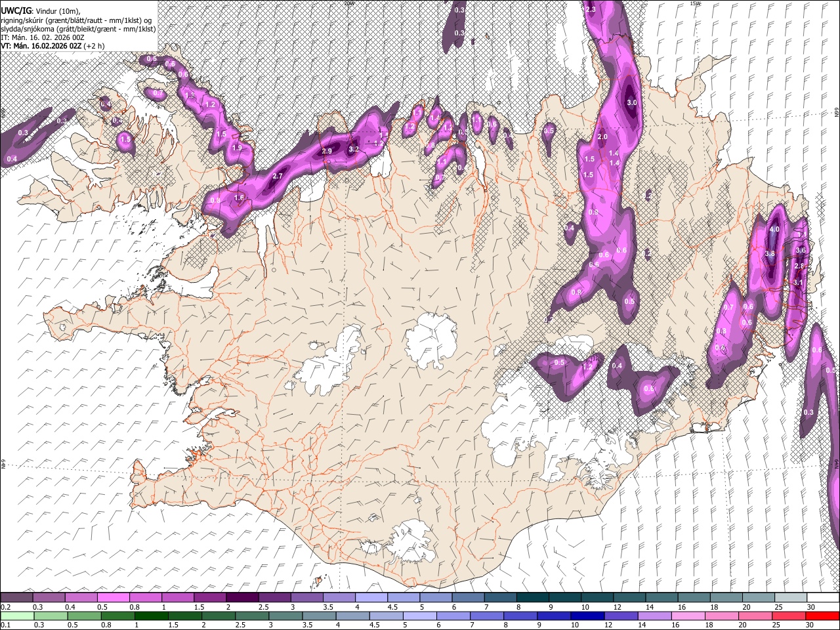This screenshot has height=630, width=840.
Task: Click the 3.8 precipitation value label
Action: pos(770,253)
